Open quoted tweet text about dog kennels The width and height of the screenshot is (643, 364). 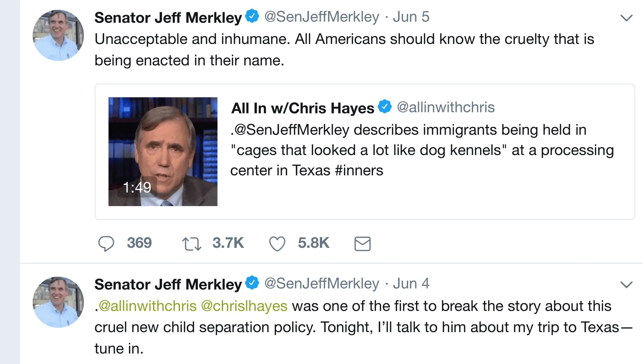(422, 150)
